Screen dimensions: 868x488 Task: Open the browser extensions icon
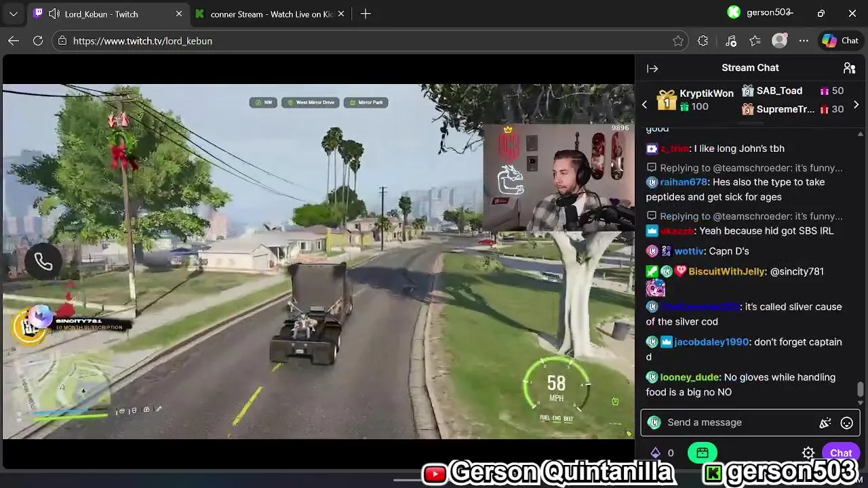coord(703,41)
